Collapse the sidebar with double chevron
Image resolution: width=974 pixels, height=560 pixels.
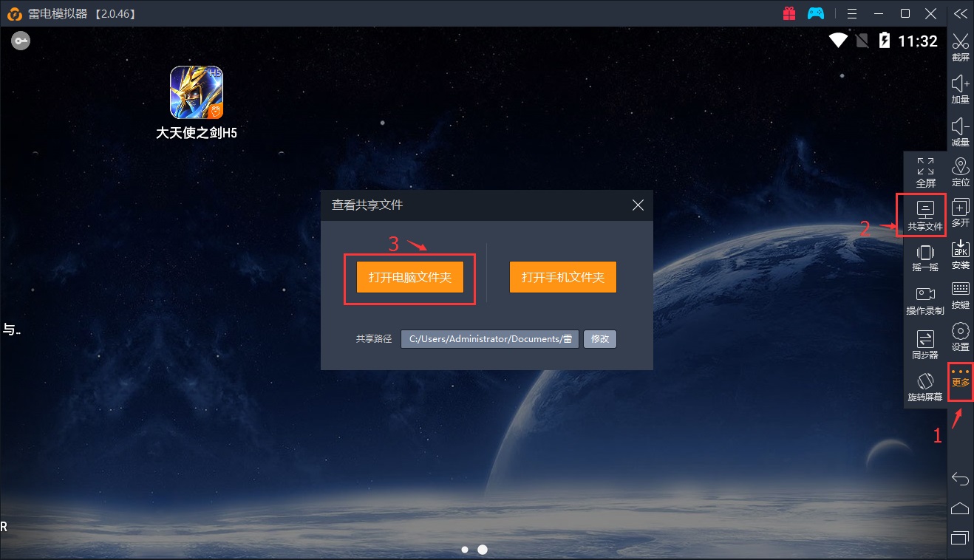[x=960, y=13]
